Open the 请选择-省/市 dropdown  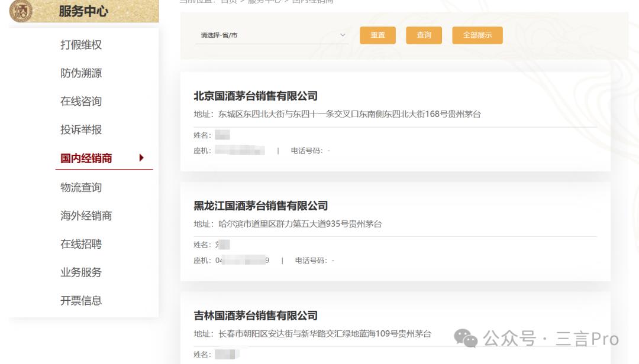click(x=272, y=35)
